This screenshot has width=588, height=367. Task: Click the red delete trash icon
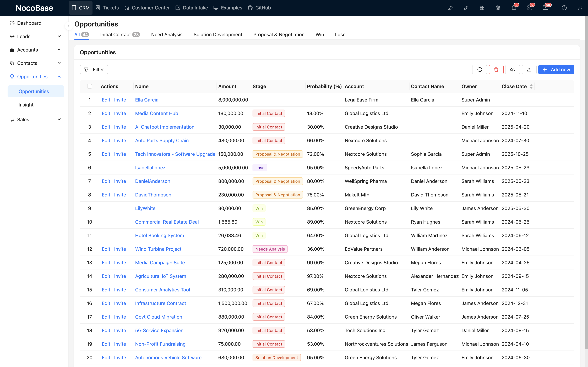[496, 70]
